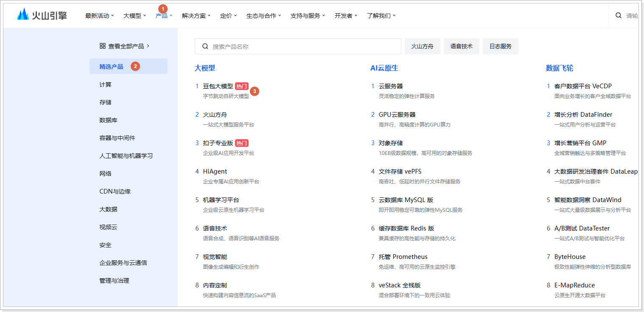Expand the 最新活动 menu

(100, 16)
